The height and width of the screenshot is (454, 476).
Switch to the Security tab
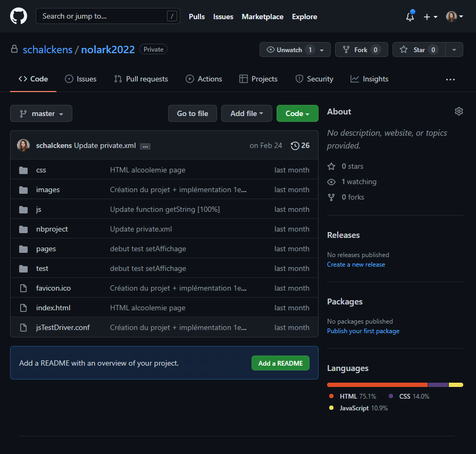pyautogui.click(x=314, y=79)
